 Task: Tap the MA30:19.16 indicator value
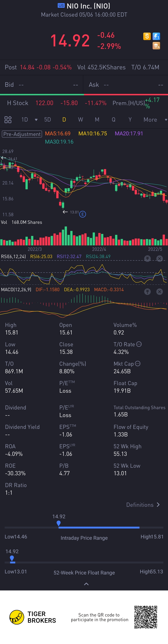(x=59, y=142)
